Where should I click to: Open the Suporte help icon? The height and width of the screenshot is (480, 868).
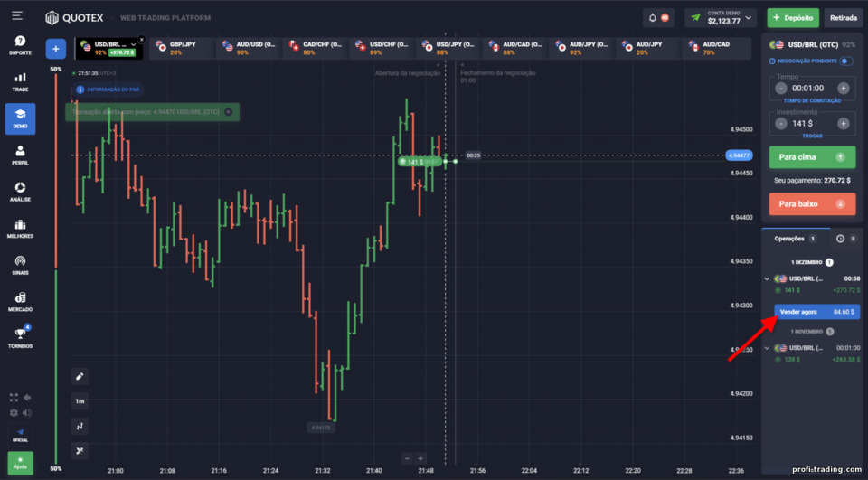[x=20, y=45]
